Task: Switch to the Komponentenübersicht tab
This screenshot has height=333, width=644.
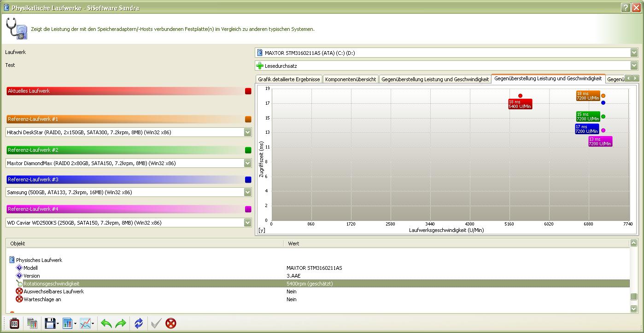Action: tap(351, 79)
